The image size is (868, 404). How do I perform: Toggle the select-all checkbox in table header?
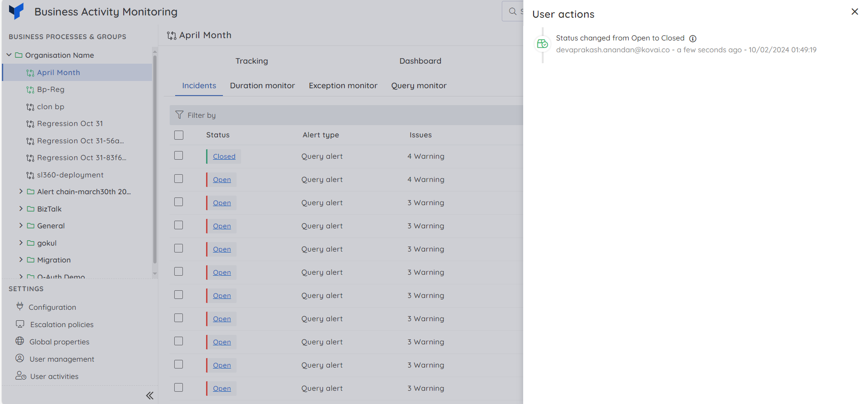[x=179, y=135]
